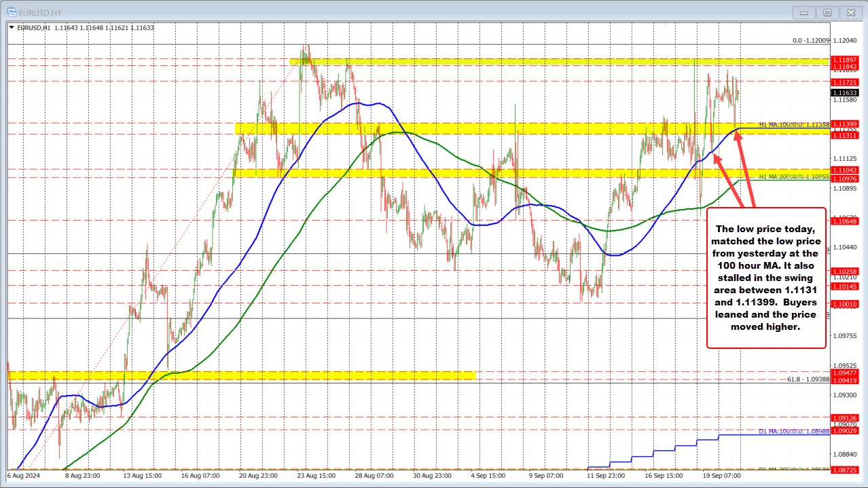Image resolution: width=868 pixels, height=488 pixels.
Task: Select the red price level tag 1.09477
Action: point(844,372)
